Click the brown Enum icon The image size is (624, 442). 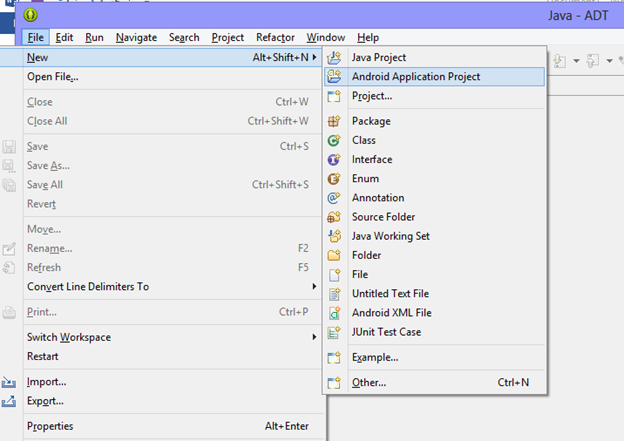pyautogui.click(x=334, y=179)
